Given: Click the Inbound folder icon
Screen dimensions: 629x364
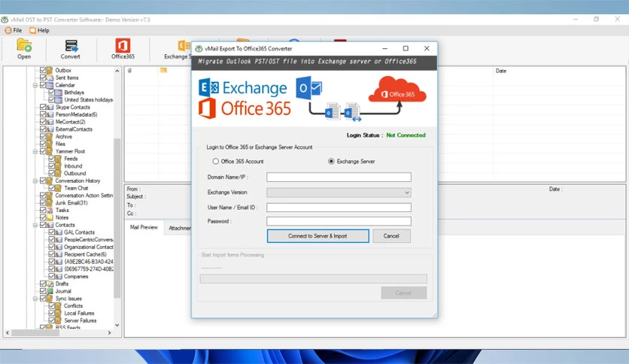Looking at the screenshot, I should (59, 166).
